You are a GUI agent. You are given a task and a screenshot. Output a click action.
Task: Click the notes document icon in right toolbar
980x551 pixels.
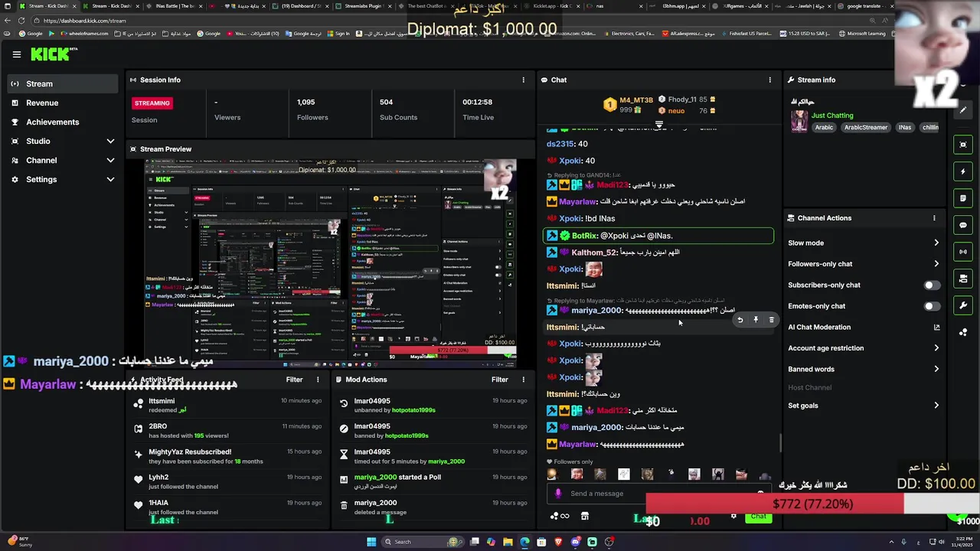coord(963,198)
